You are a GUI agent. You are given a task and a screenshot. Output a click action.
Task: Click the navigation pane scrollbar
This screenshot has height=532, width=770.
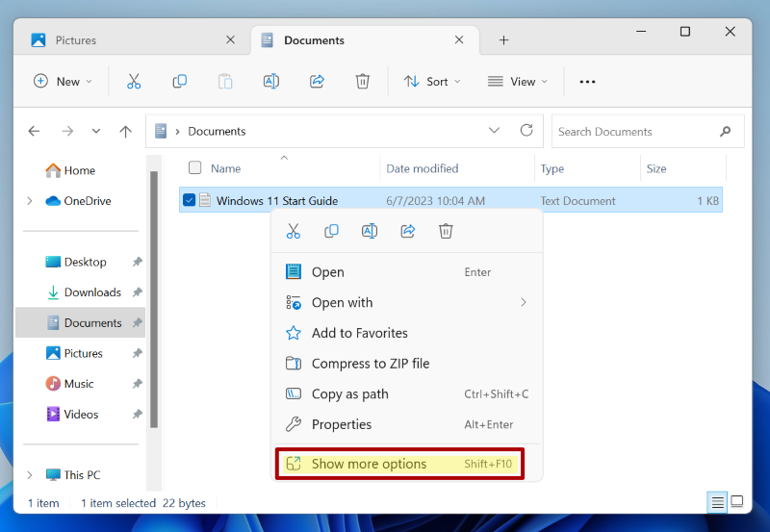pyautogui.click(x=154, y=299)
